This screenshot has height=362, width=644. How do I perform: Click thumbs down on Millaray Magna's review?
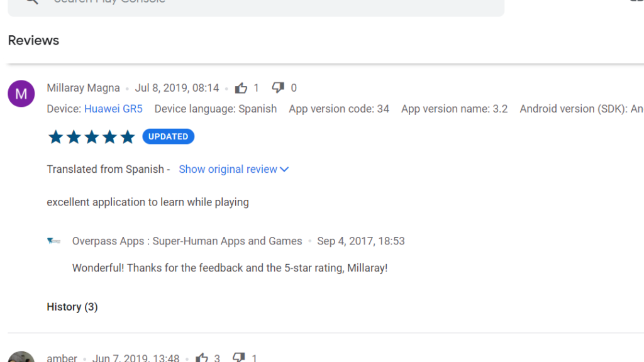point(278,88)
